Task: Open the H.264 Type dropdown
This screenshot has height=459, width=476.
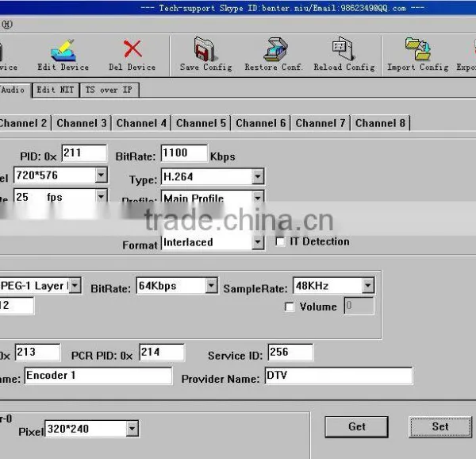Action: (x=258, y=176)
